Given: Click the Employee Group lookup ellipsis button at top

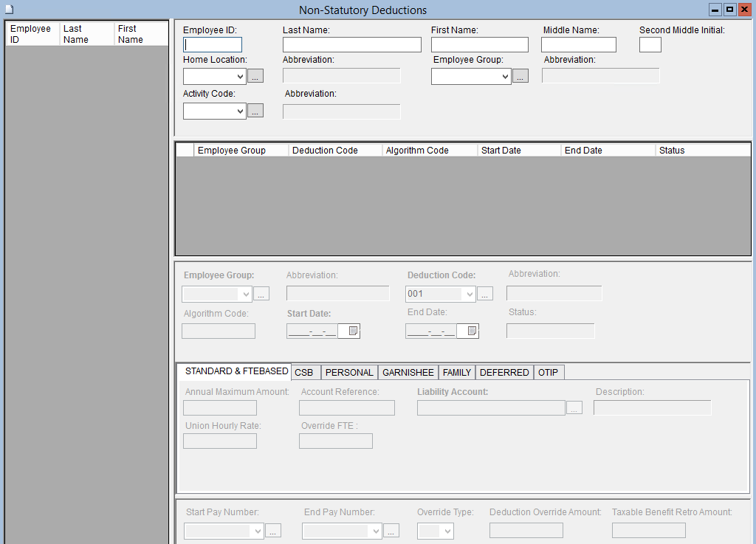Looking at the screenshot, I should point(520,76).
